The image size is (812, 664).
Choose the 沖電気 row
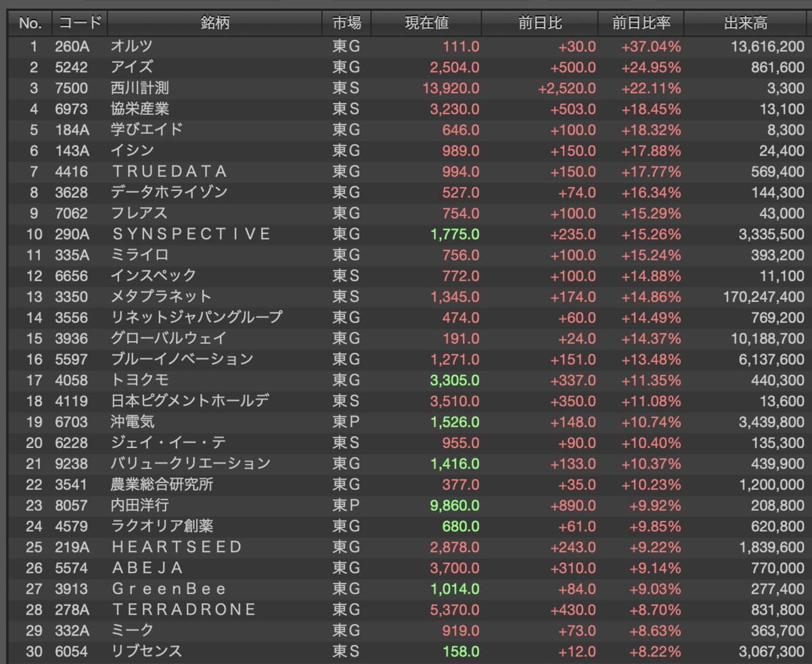(409, 422)
